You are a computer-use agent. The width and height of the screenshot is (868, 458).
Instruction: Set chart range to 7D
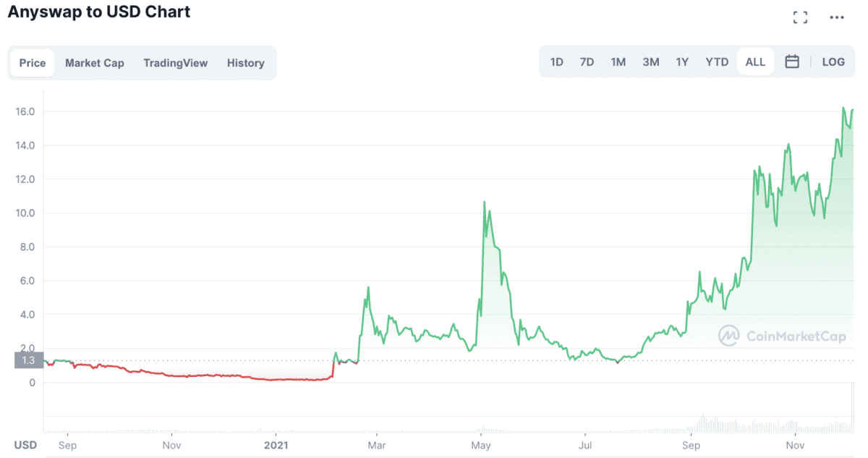[587, 62]
